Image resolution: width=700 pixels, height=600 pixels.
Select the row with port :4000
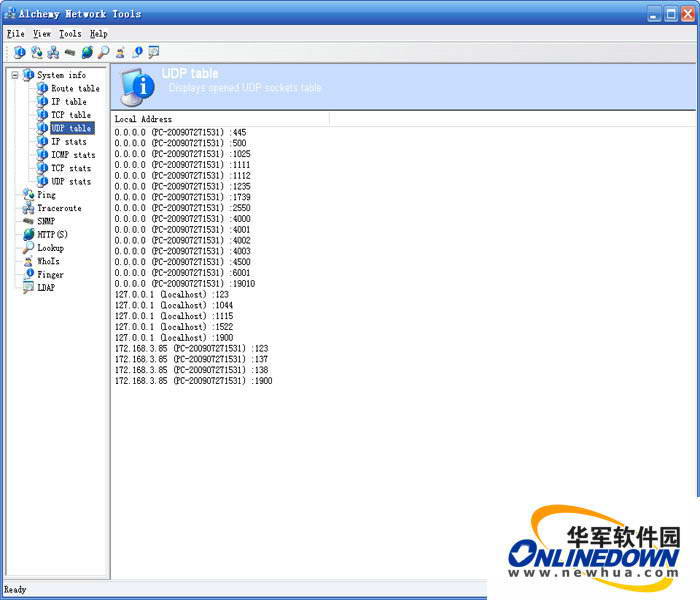tap(183, 219)
